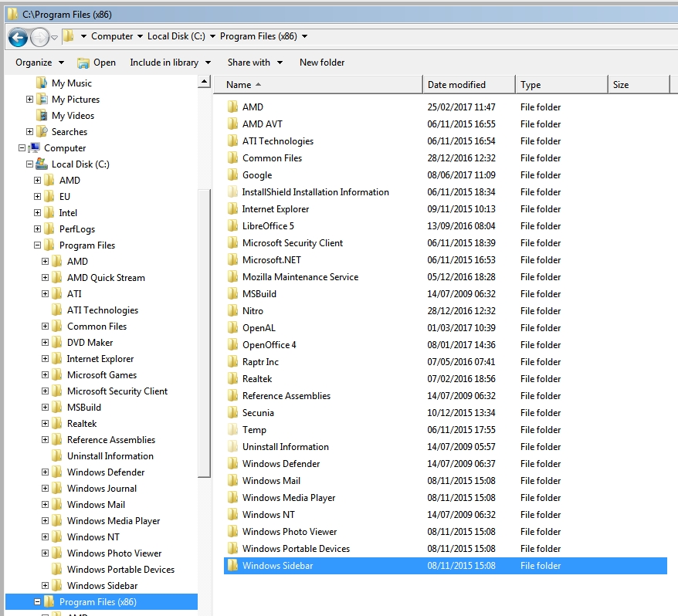
Task: Select Nitro folder icon
Action: click(x=232, y=310)
